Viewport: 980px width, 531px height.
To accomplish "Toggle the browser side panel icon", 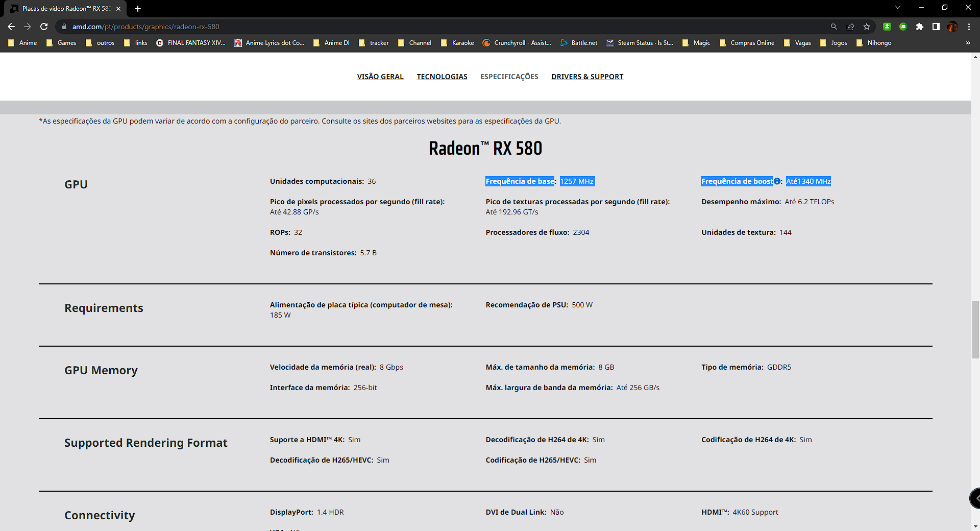I will [936, 27].
